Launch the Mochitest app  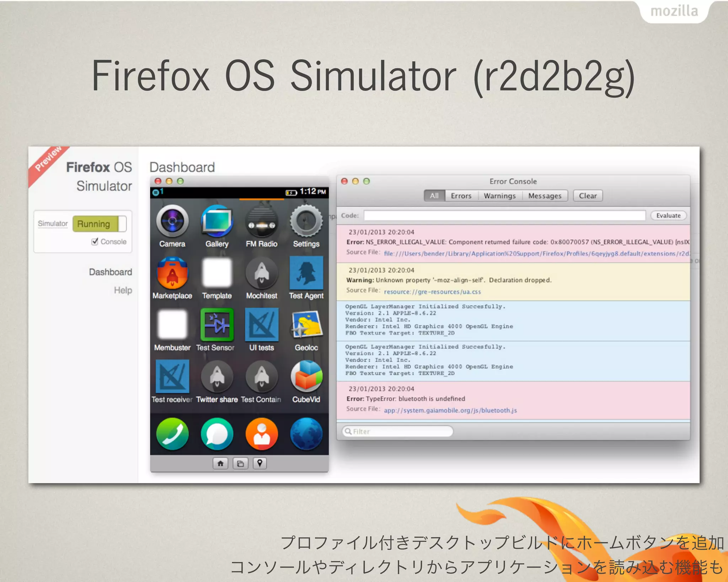pos(262,273)
